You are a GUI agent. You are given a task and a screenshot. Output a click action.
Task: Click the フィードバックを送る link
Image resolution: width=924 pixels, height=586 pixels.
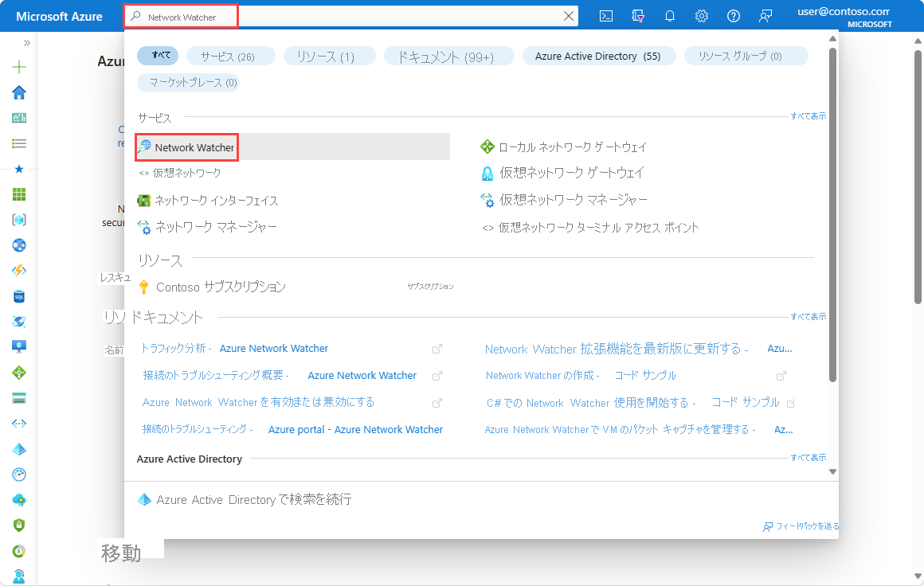[801, 526]
